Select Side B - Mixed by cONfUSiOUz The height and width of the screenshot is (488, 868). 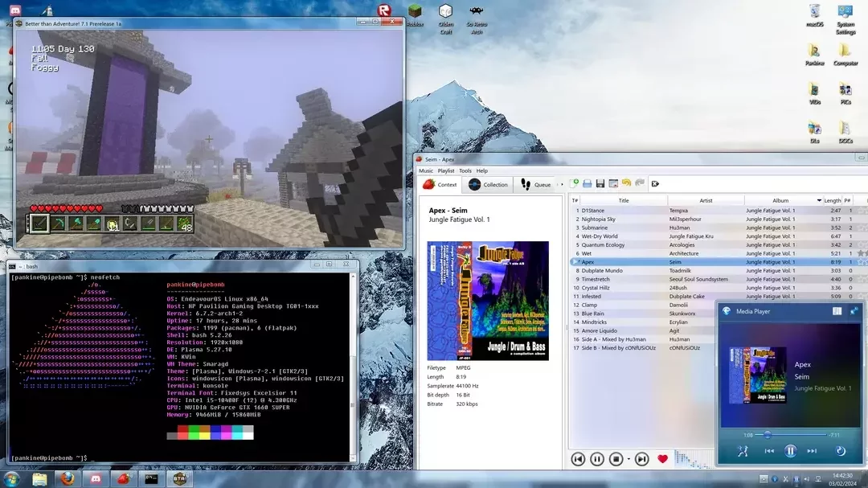642,348
